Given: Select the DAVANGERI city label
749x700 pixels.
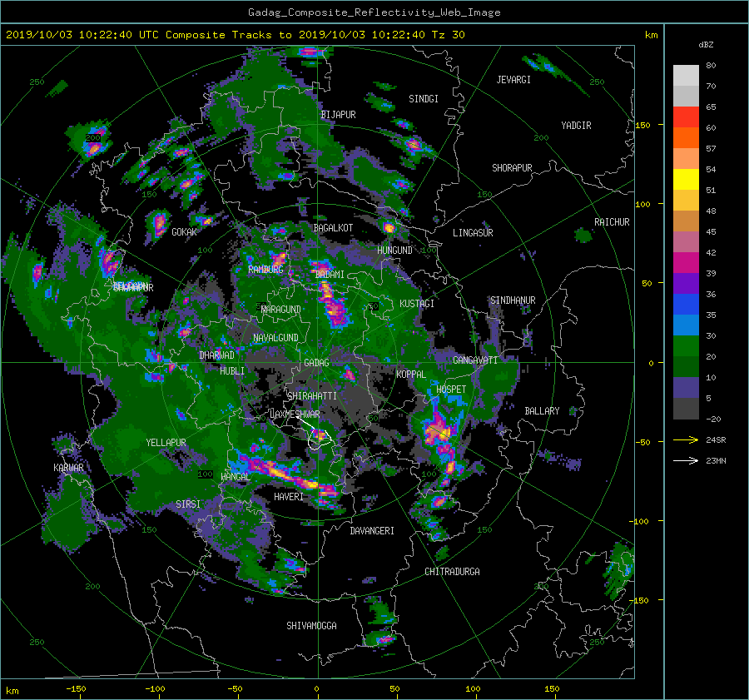Looking at the screenshot, I should coord(372,531).
